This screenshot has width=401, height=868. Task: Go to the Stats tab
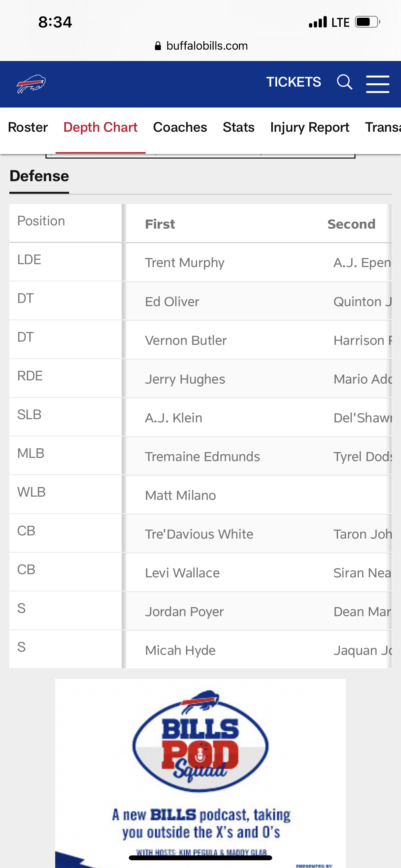(x=239, y=127)
